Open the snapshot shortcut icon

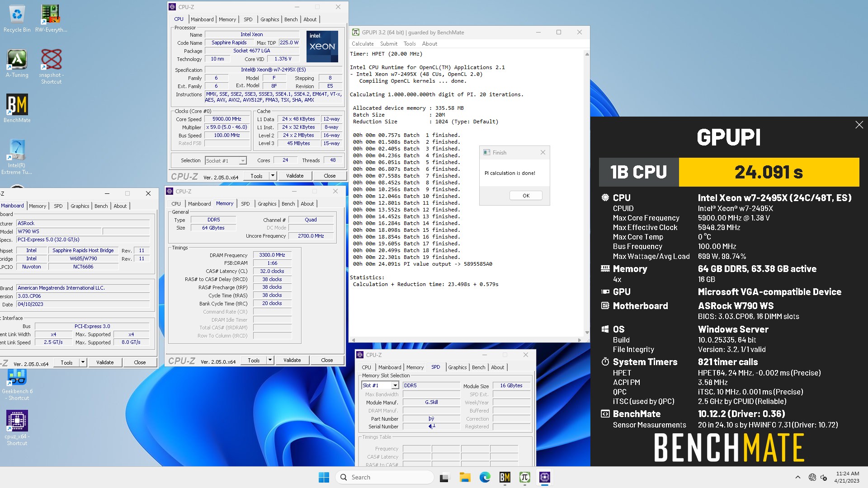[x=51, y=66]
